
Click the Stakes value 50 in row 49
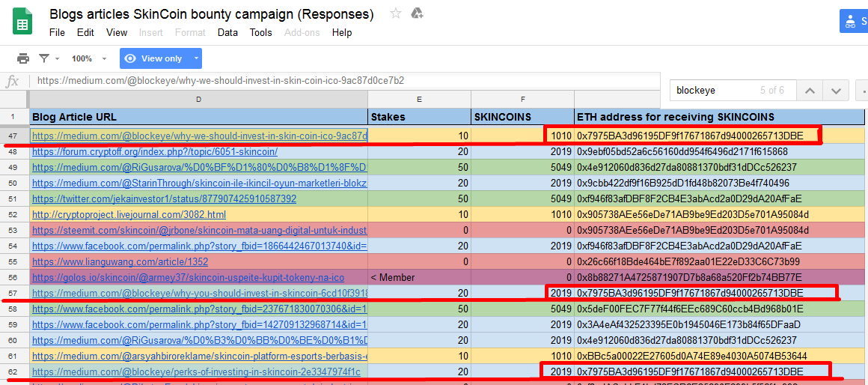click(419, 167)
